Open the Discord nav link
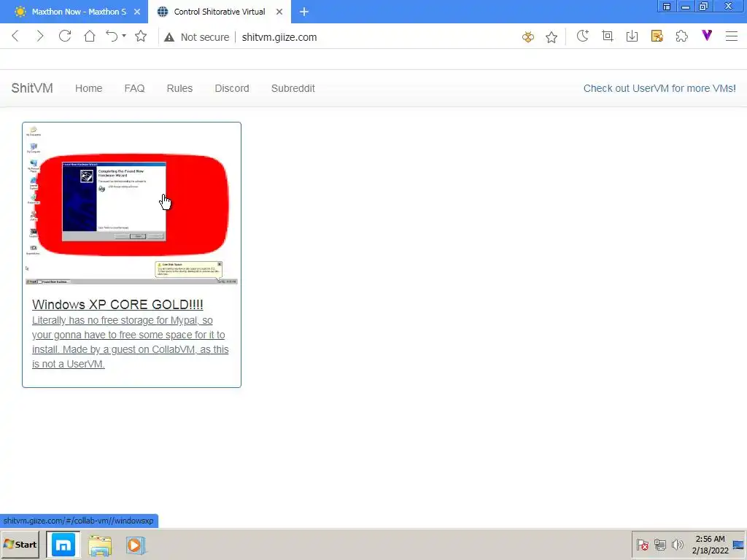The height and width of the screenshot is (560, 747). pyautogui.click(x=232, y=88)
